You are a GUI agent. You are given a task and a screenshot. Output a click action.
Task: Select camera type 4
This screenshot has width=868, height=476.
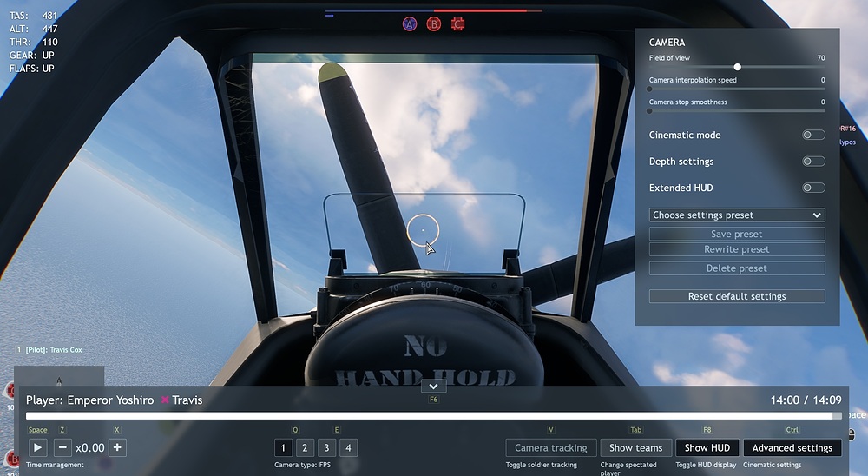click(x=348, y=447)
